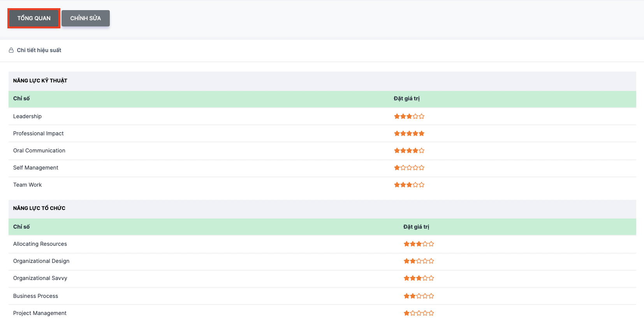Image resolution: width=644 pixels, height=336 pixels.
Task: Click lock icon beside Chi tiết hiệu suất
Action: click(11, 50)
